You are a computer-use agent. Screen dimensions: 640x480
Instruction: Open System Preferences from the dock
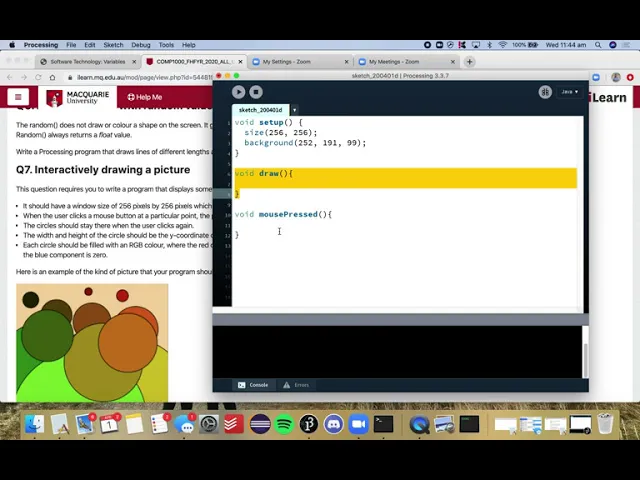209,424
